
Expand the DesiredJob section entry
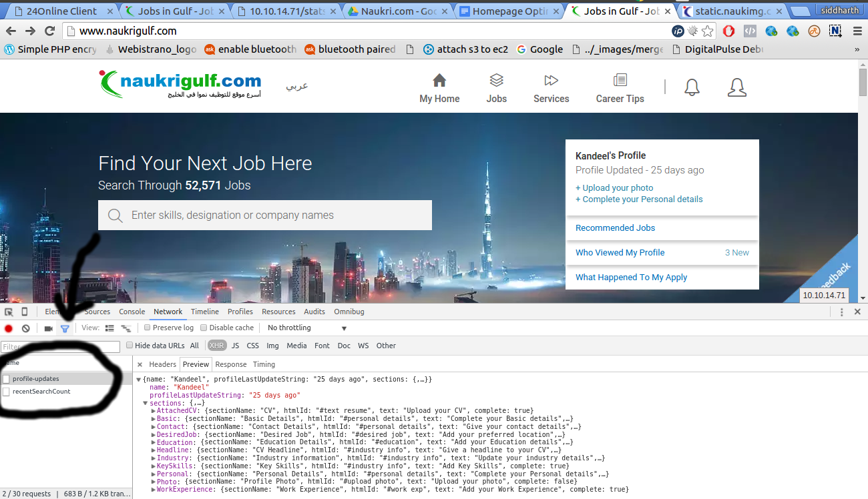pos(154,434)
